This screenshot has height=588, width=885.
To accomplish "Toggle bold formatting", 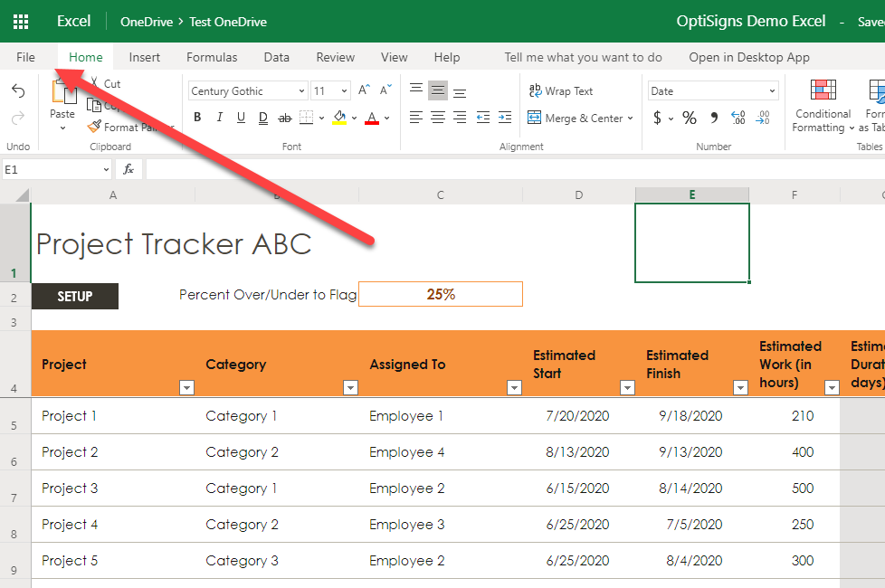I will click(x=197, y=118).
